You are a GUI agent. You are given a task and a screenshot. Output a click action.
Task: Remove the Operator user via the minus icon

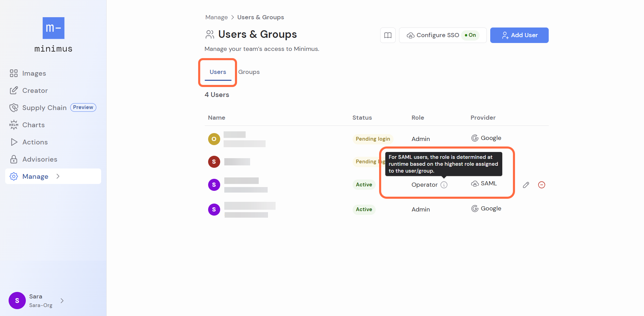pyautogui.click(x=542, y=185)
